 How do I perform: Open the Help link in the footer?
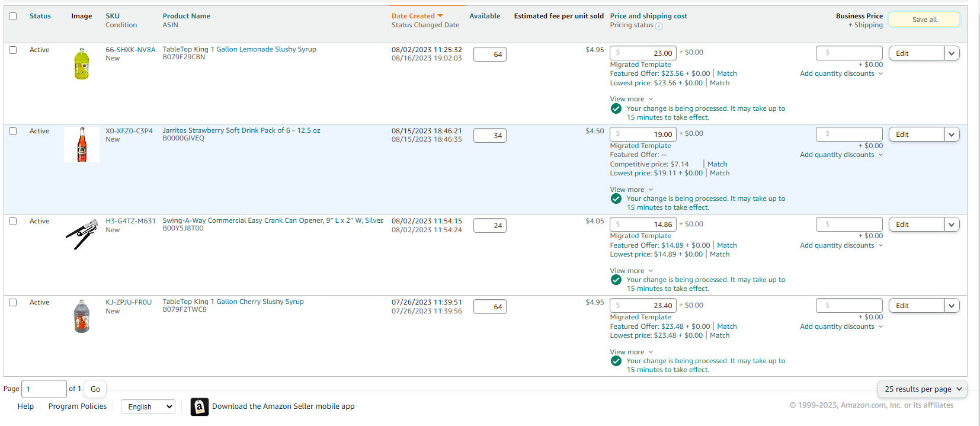(x=25, y=406)
